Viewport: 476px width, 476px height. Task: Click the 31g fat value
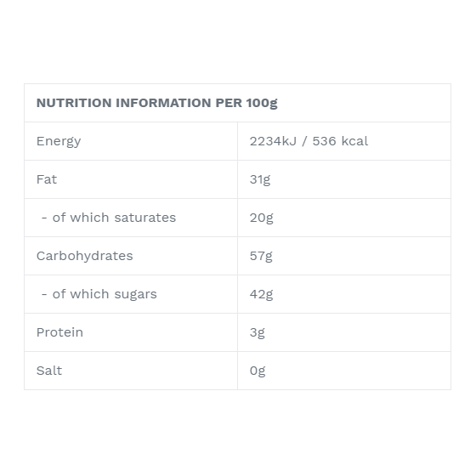[x=260, y=179]
